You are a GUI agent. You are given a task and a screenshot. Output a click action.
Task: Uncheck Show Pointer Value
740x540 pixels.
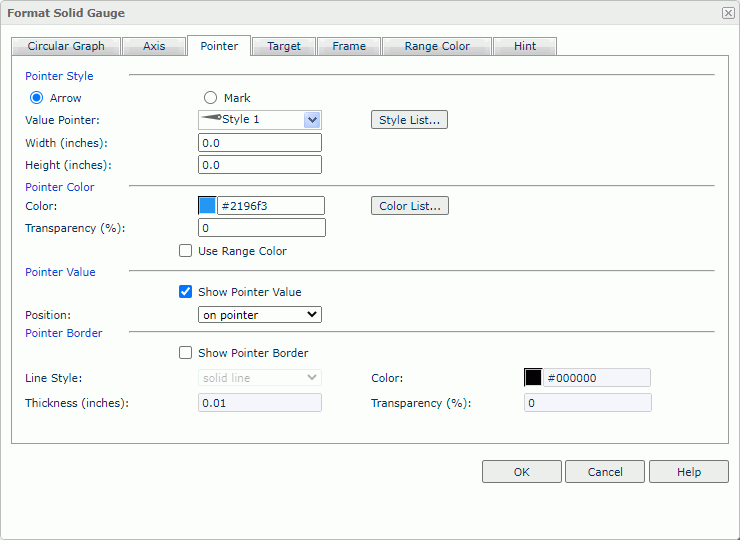coord(185,292)
